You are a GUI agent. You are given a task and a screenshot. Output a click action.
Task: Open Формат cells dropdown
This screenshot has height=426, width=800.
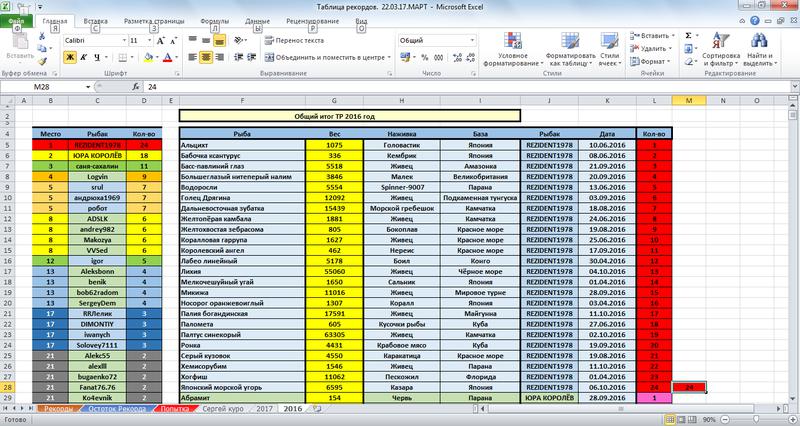click(x=649, y=61)
